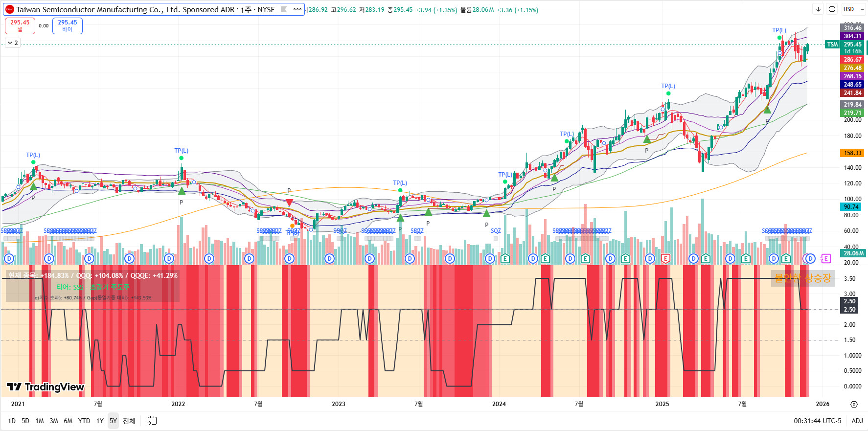Switch to the 3M time range
The width and height of the screenshot is (868, 431).
[54, 421]
